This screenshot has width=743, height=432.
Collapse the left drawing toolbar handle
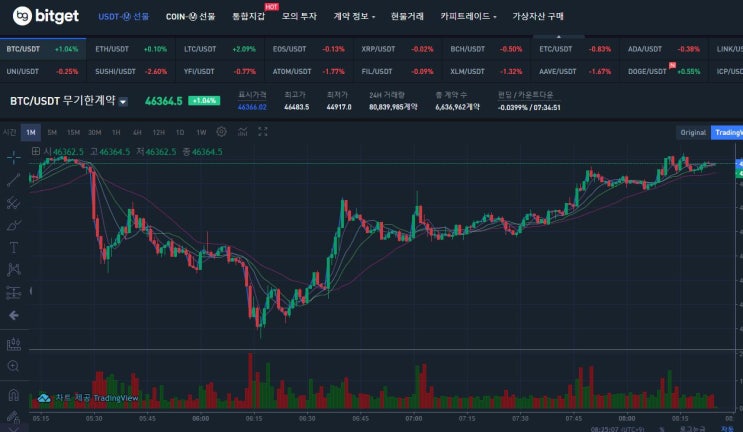31,290
